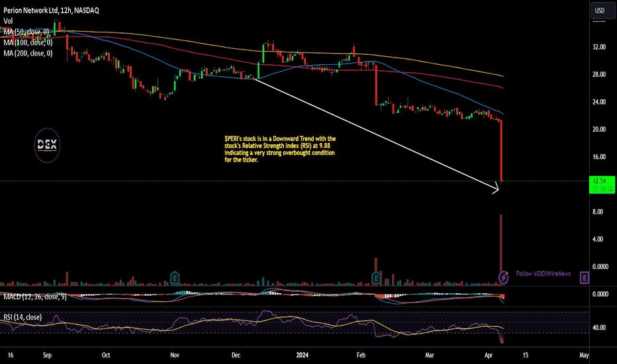
Task: Click the Sep date axis label
Action: (x=47, y=355)
